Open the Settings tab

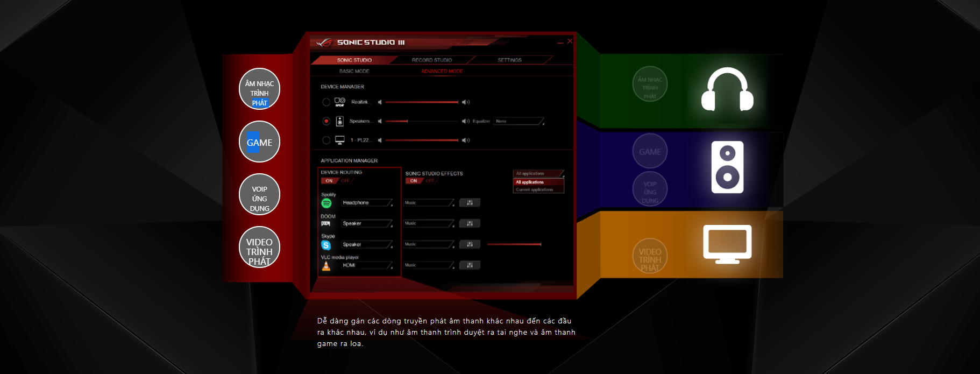pos(509,60)
